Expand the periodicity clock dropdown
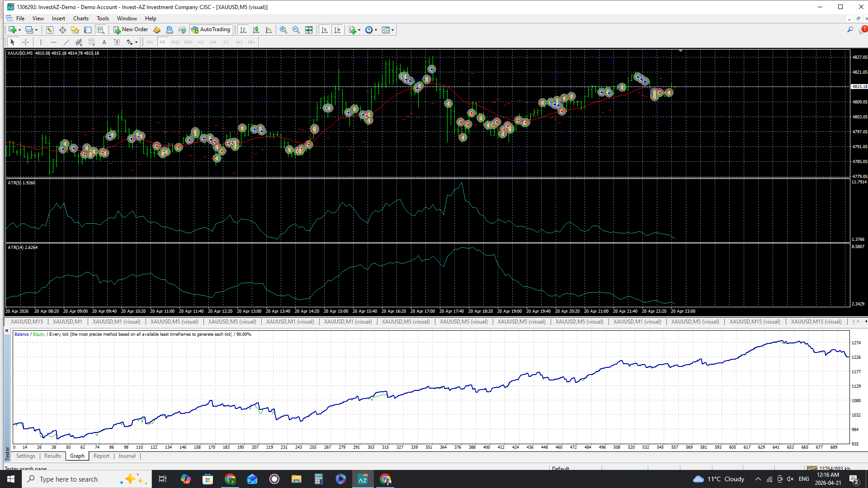This screenshot has height=488, width=868. [x=376, y=30]
